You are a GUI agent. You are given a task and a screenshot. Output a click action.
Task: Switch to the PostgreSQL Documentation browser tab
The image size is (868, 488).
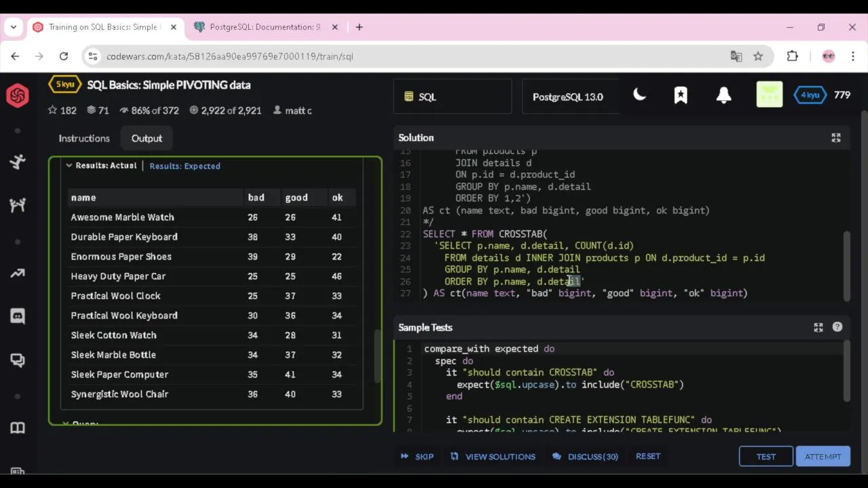[265, 27]
